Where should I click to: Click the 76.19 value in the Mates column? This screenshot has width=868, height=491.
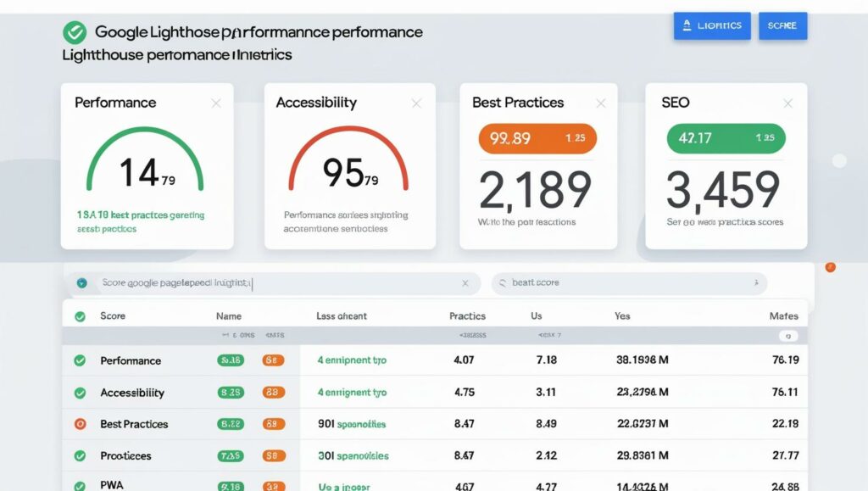click(x=786, y=360)
